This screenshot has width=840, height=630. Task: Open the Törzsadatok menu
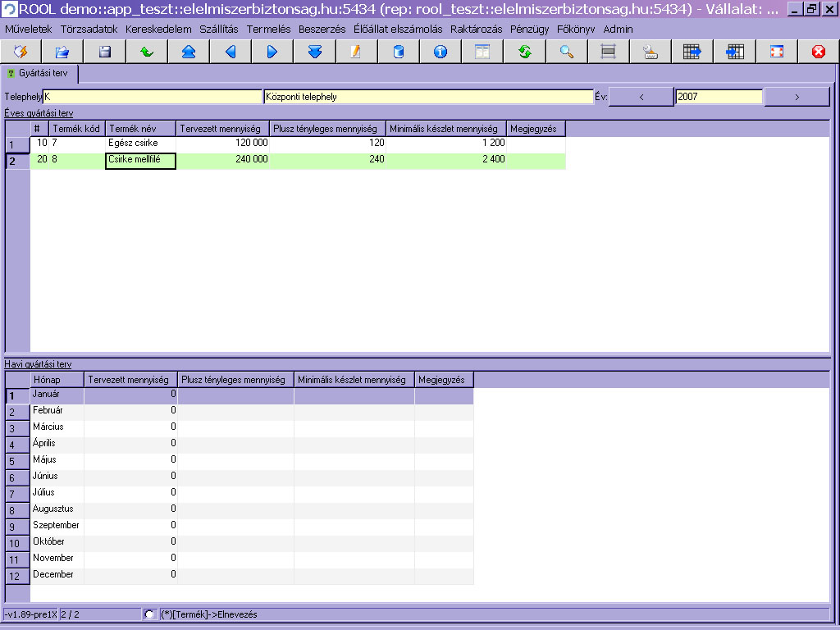click(x=89, y=29)
